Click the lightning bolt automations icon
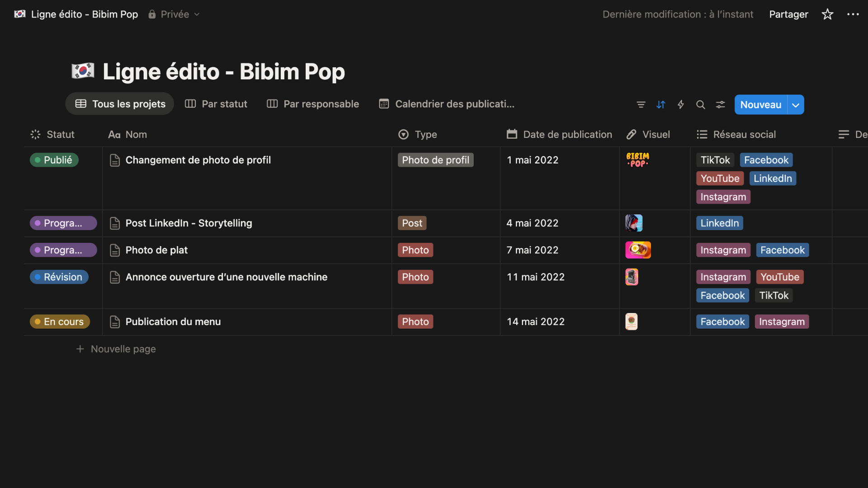The height and width of the screenshot is (488, 868). tap(680, 105)
